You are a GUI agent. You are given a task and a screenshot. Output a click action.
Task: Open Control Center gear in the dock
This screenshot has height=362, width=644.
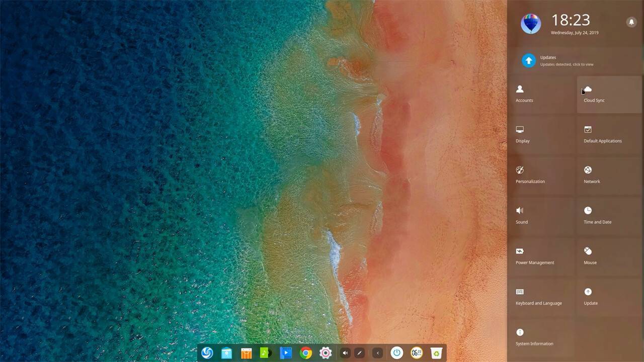[326, 353]
